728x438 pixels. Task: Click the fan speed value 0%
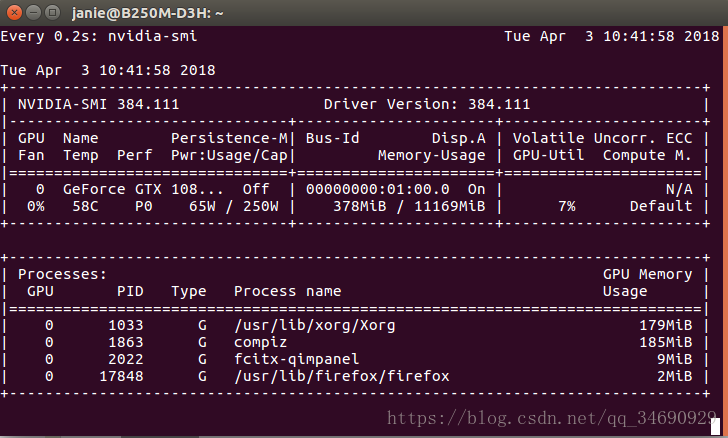36,206
